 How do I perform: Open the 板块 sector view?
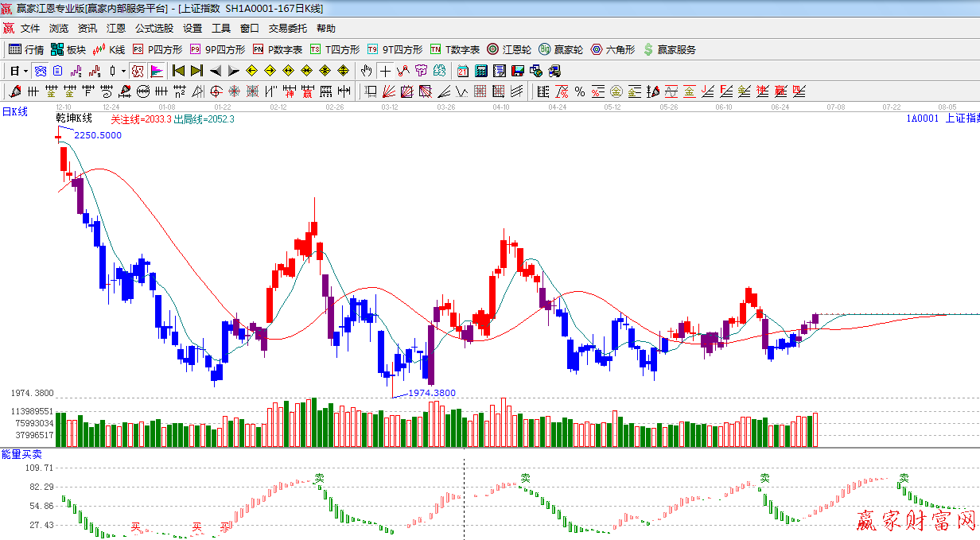(68, 49)
